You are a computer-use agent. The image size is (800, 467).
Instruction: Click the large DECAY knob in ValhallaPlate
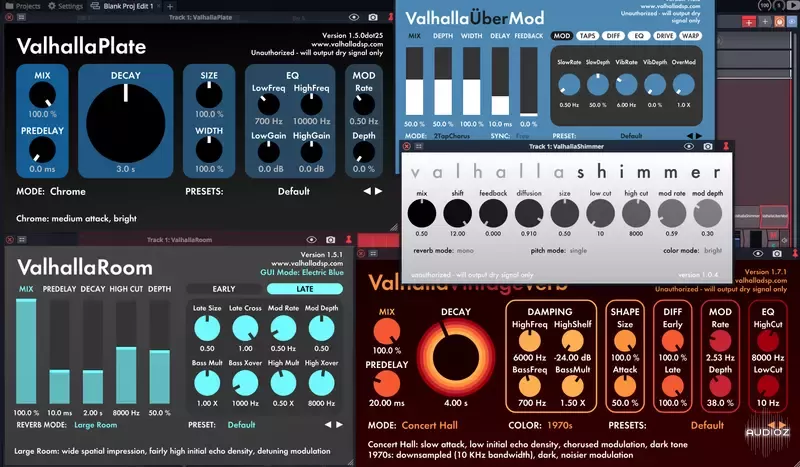coord(126,124)
